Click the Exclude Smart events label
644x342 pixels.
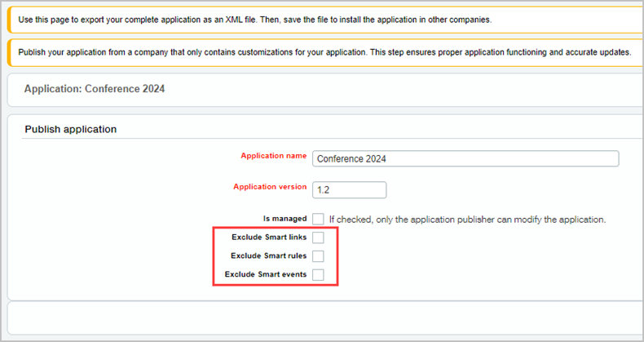coord(266,274)
